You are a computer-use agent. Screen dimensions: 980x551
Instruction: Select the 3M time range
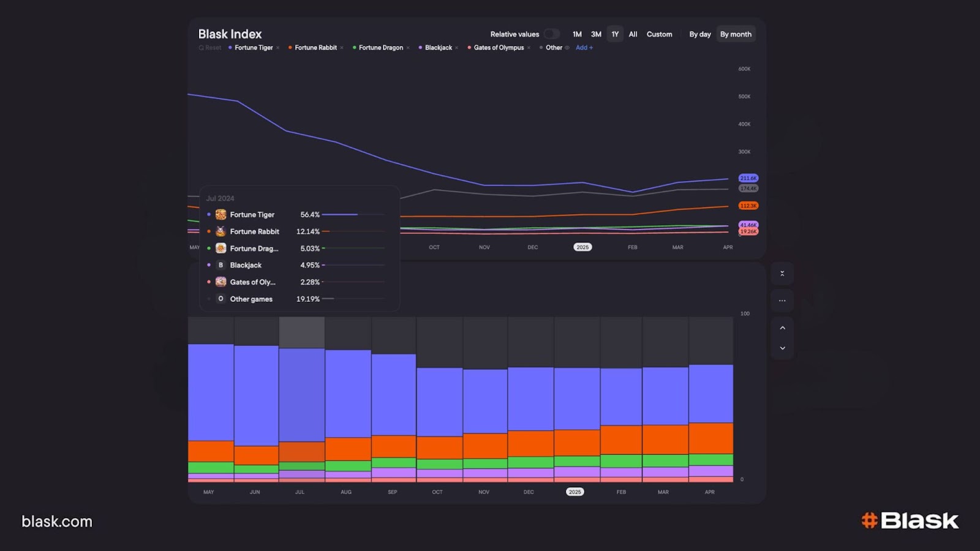click(x=596, y=34)
